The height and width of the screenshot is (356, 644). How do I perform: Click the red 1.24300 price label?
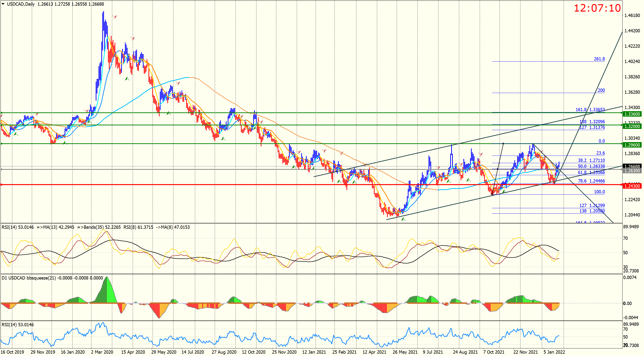click(632, 186)
